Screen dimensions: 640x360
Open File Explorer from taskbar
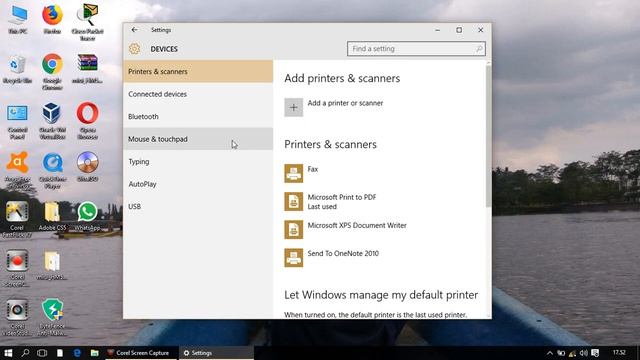click(x=95, y=353)
